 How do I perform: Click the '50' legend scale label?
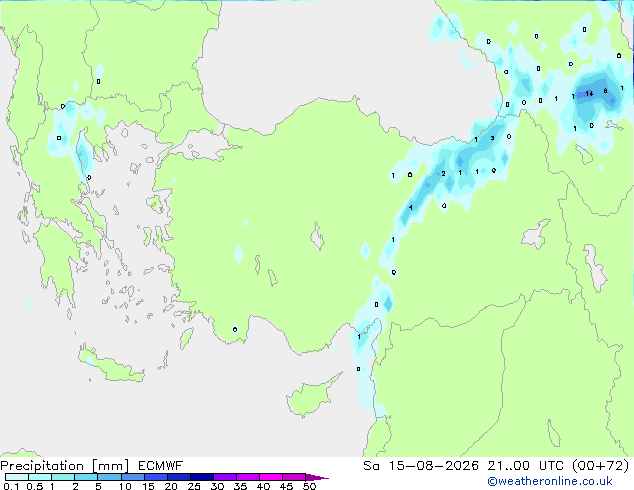tap(309, 486)
